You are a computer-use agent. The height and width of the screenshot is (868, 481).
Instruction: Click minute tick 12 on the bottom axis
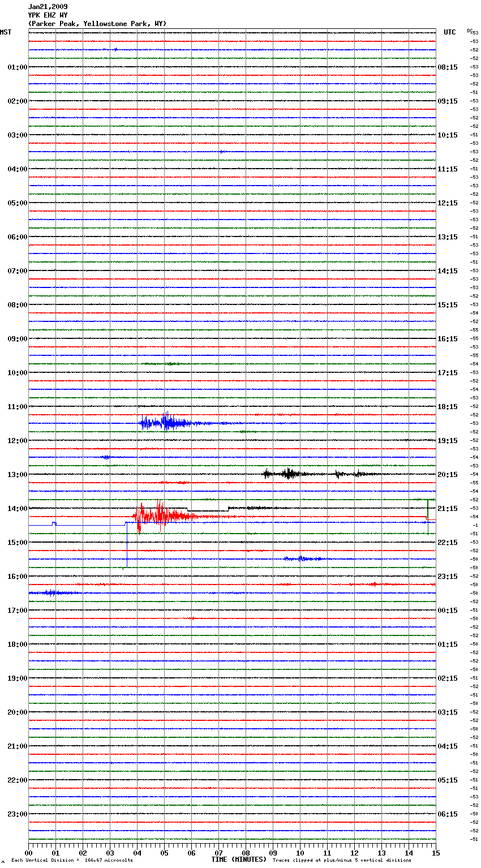click(354, 853)
